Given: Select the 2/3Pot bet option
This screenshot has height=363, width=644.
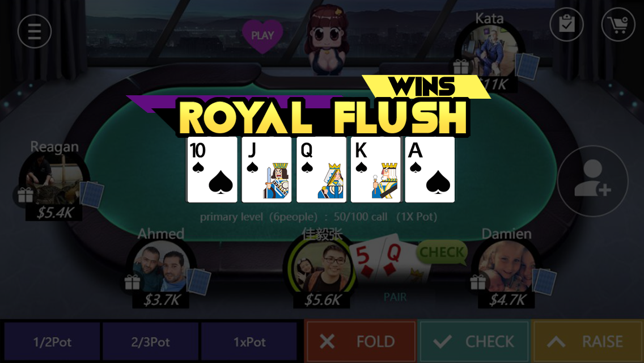Looking at the screenshot, I should (150, 341).
